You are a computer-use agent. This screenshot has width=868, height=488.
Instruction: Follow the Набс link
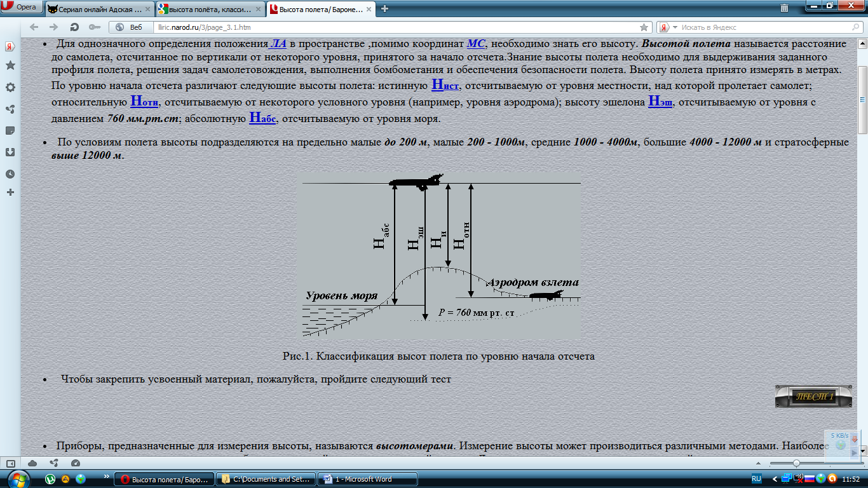[262, 118]
